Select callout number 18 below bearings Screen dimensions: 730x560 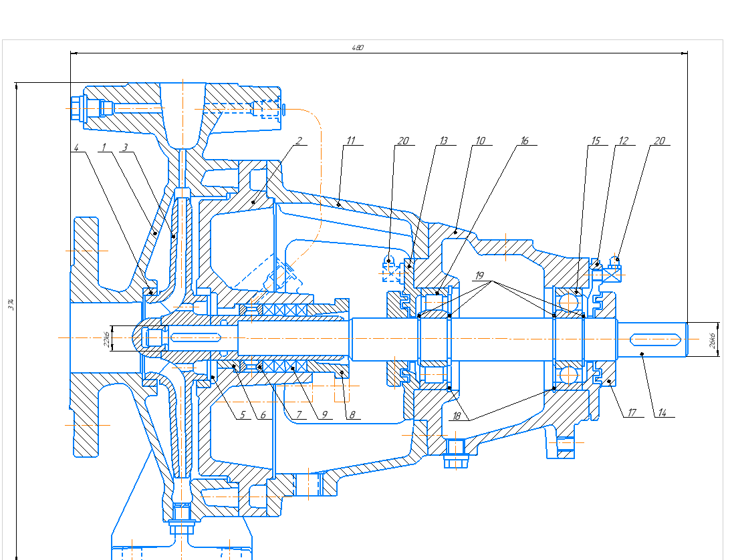[457, 415]
